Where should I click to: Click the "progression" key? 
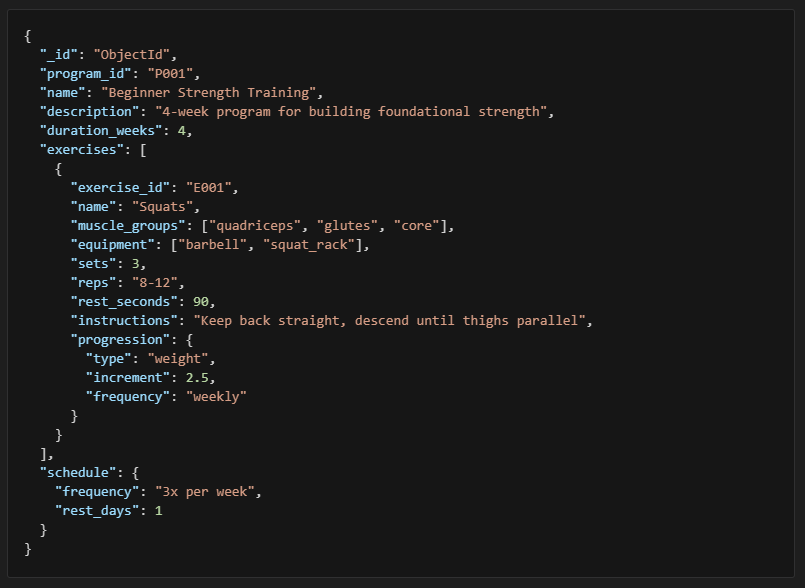[116, 339]
